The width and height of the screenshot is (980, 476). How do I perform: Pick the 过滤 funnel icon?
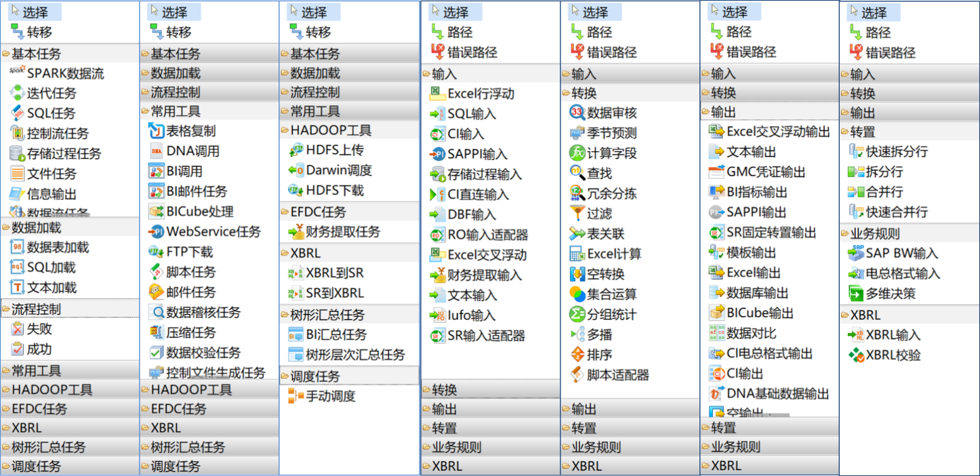pyautogui.click(x=577, y=214)
